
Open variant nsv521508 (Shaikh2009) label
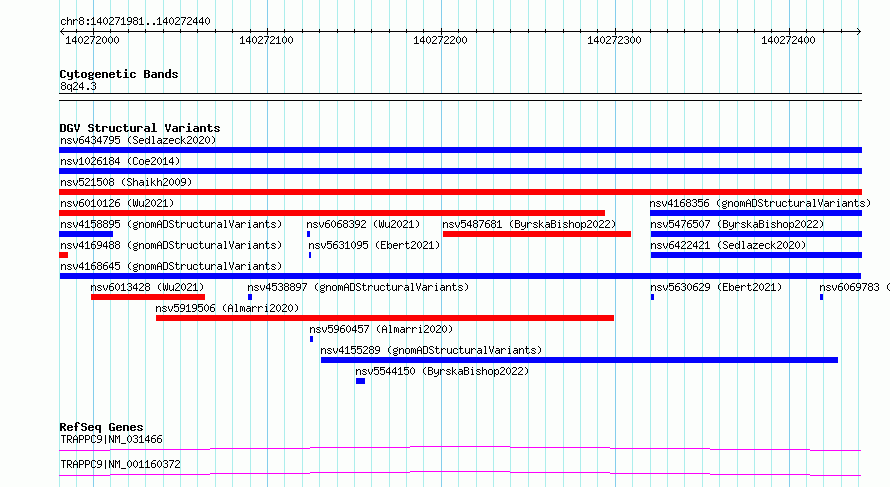point(126,182)
